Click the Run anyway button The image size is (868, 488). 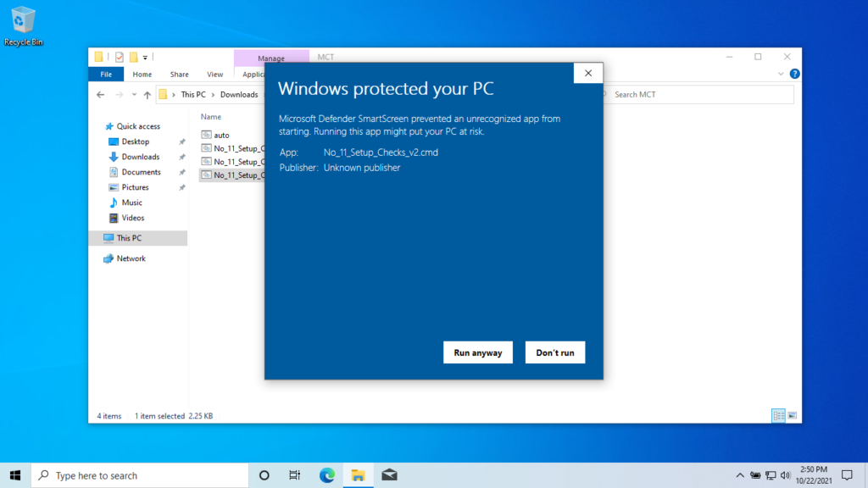click(477, 352)
